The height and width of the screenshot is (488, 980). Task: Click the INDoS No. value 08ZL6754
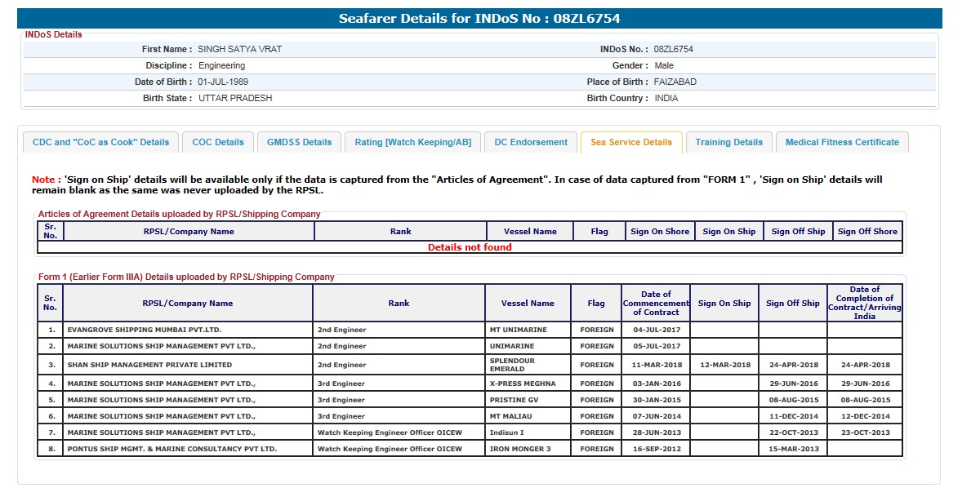(x=674, y=49)
